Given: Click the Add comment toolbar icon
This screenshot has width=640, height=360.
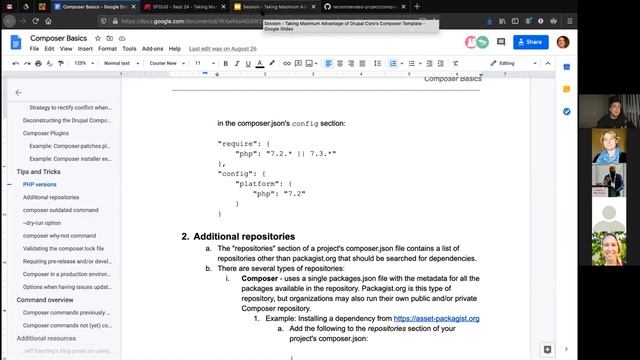Looking at the screenshot, I should 298,63.
